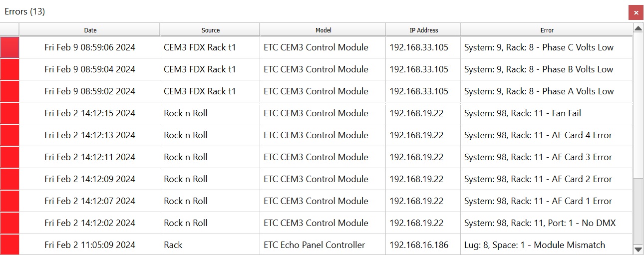The height and width of the screenshot is (255, 644).
Task: Click IP address 192.168.16.186 cell
Action: coord(419,245)
